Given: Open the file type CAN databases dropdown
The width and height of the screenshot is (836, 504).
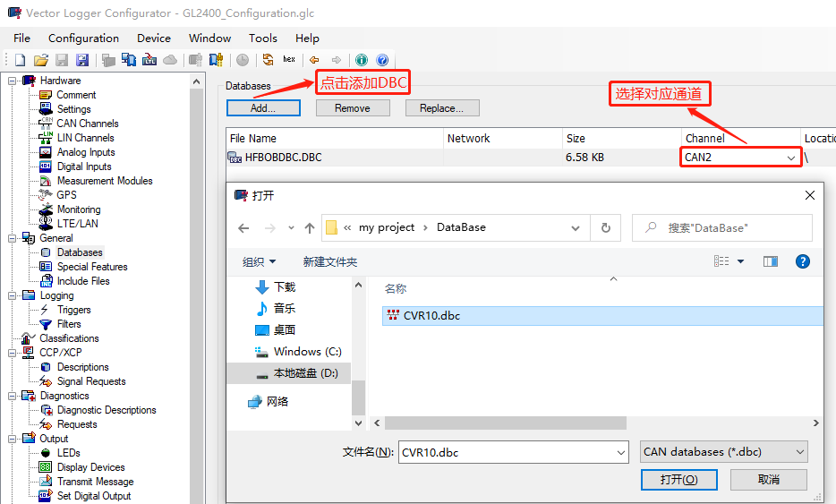Looking at the screenshot, I should [x=724, y=452].
